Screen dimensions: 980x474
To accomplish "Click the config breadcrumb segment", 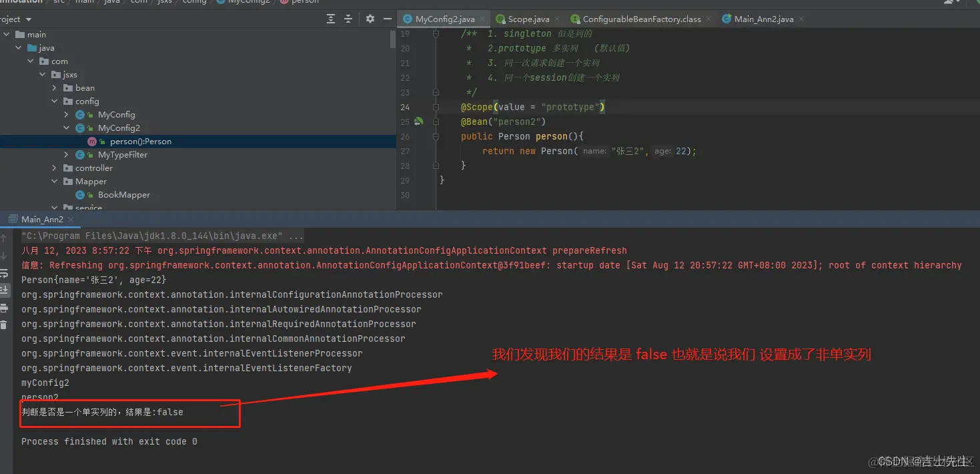I will (194, 2).
